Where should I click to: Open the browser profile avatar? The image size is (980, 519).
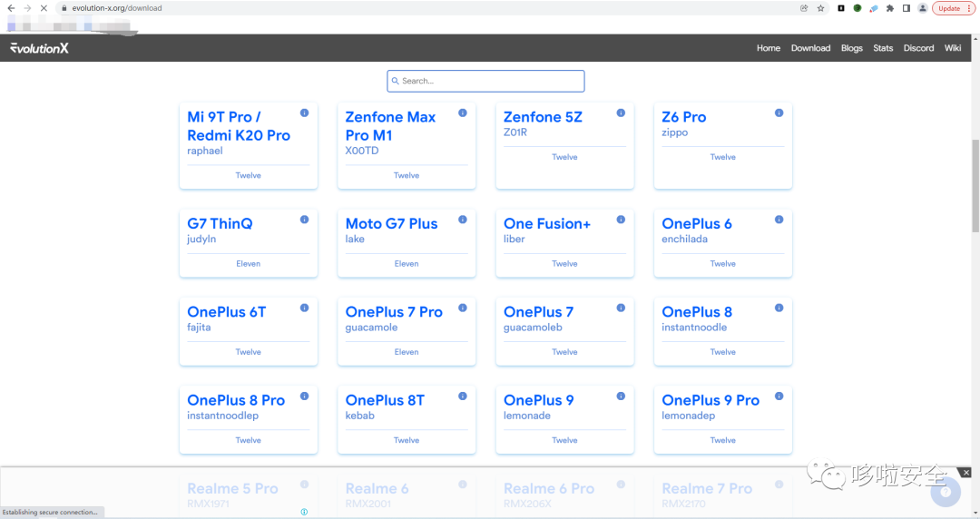923,8
